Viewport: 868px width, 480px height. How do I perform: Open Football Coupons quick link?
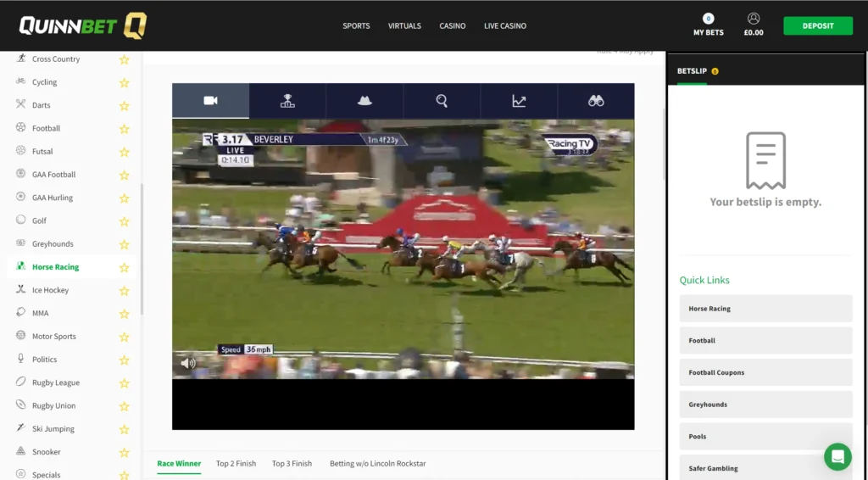pos(765,372)
